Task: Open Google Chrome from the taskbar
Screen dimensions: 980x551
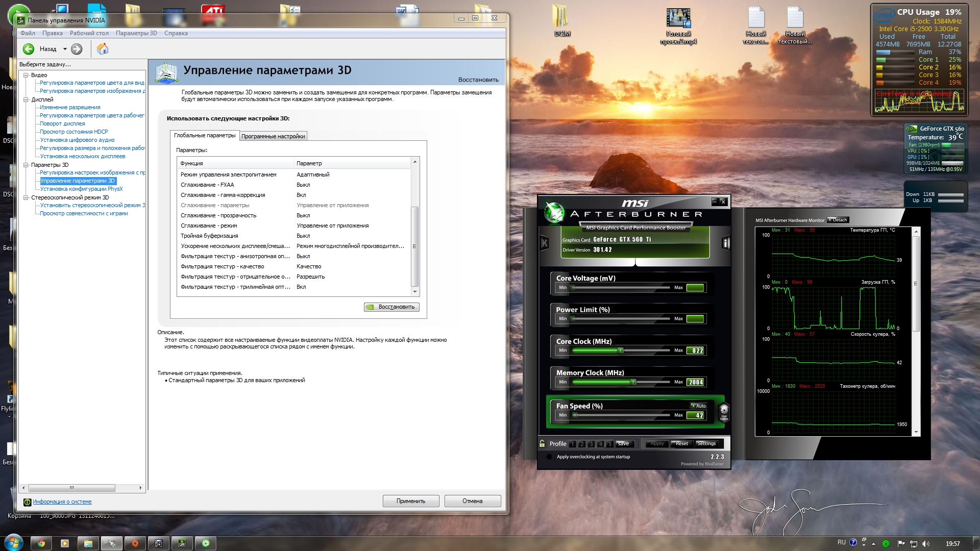Action: [41, 543]
